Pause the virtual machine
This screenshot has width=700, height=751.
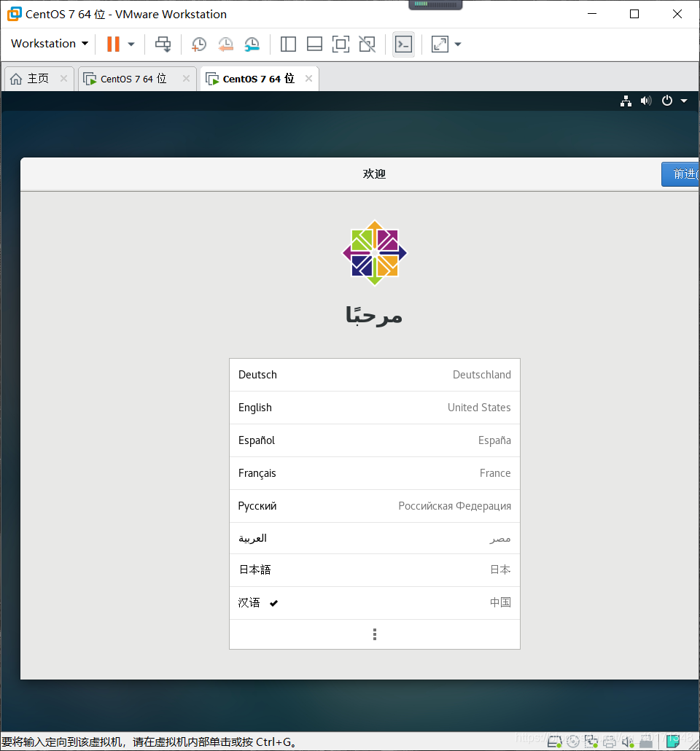pyautogui.click(x=113, y=44)
